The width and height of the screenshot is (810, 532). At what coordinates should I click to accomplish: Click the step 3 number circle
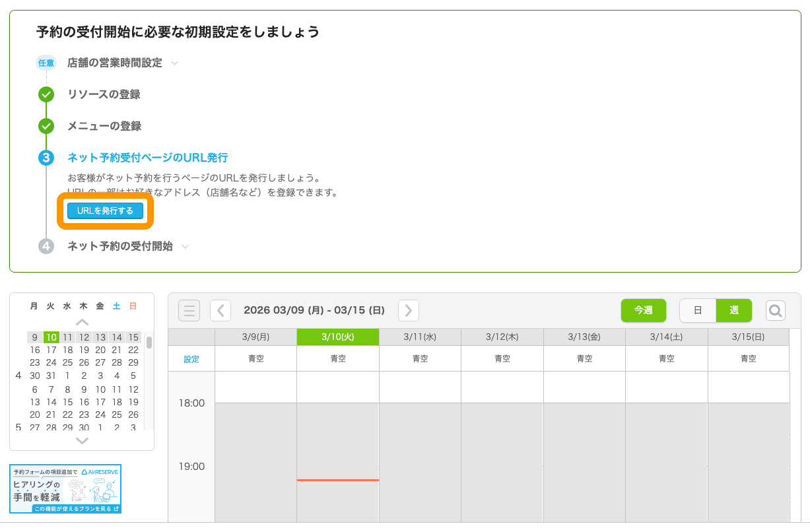click(x=46, y=158)
